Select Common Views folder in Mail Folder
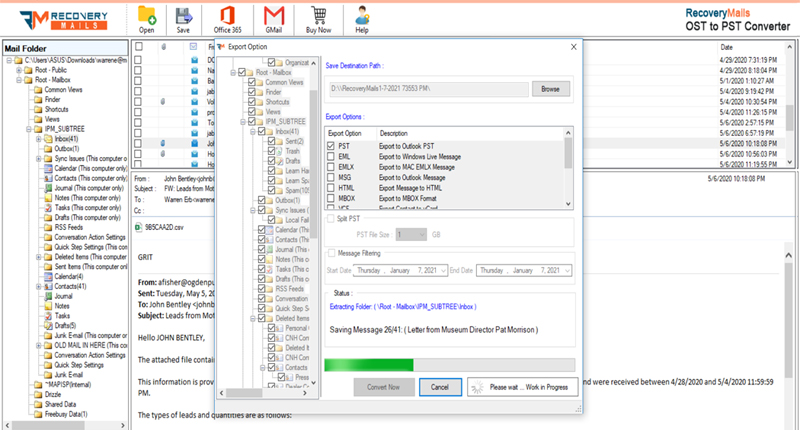Viewport: 800px width, 430px height. click(x=63, y=90)
